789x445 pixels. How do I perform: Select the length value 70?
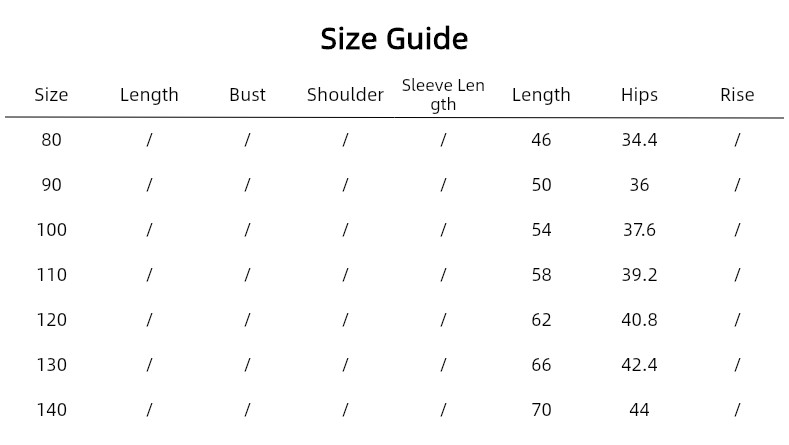tap(541, 410)
